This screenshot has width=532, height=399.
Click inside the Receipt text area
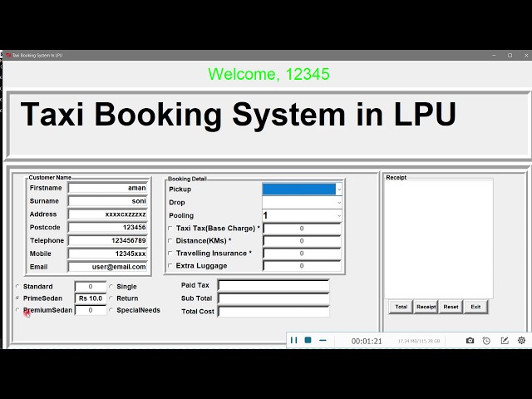[x=438, y=239]
